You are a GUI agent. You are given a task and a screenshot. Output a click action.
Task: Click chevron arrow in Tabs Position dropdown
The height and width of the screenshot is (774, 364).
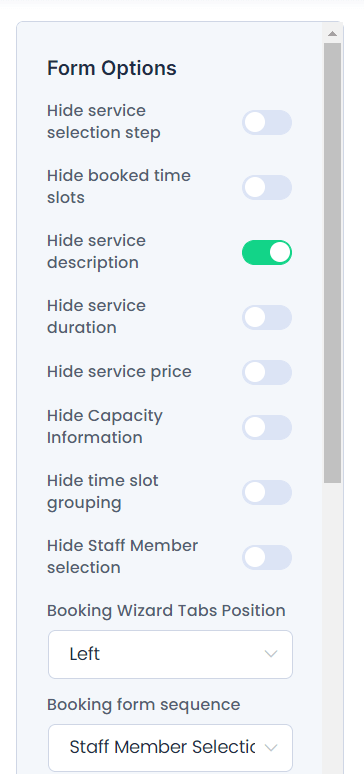point(271,654)
